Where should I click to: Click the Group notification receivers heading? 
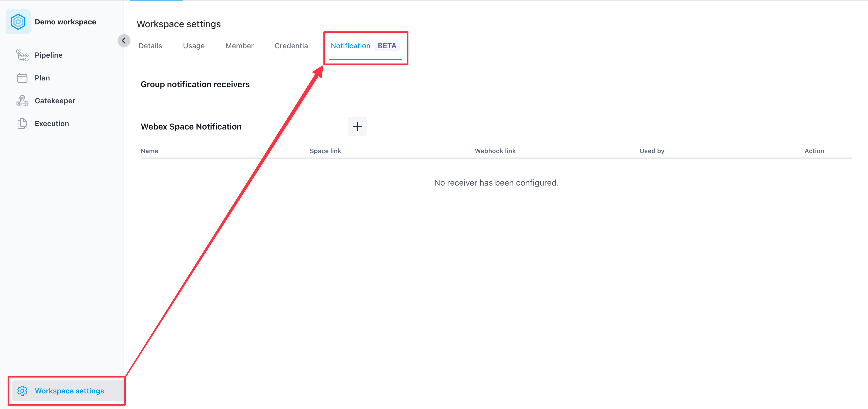[x=195, y=84]
